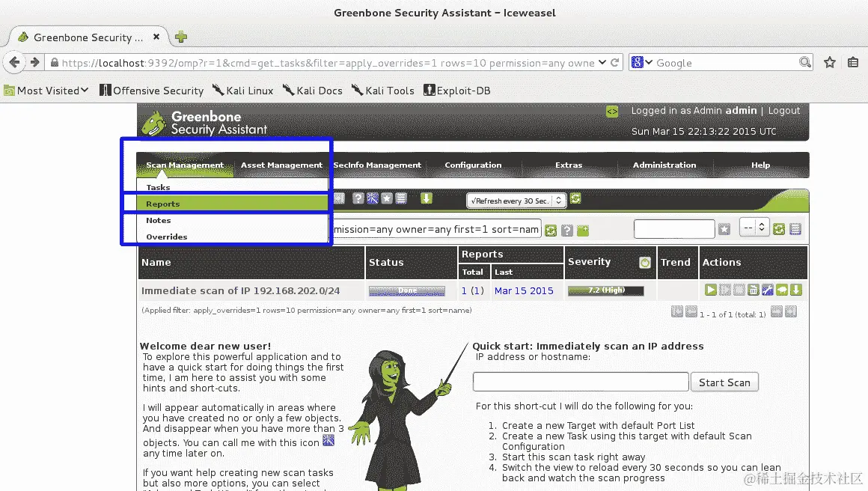Click the green arrows icon next to Logged in
The width and height of the screenshot is (868, 491).
[x=611, y=112]
